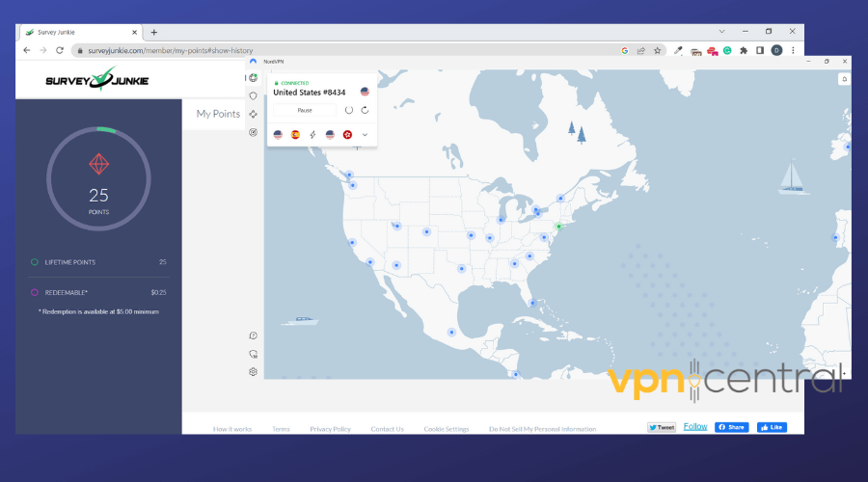This screenshot has height=482, width=868.
Task: Open Chrome profile avatar D
Action: 776,50
